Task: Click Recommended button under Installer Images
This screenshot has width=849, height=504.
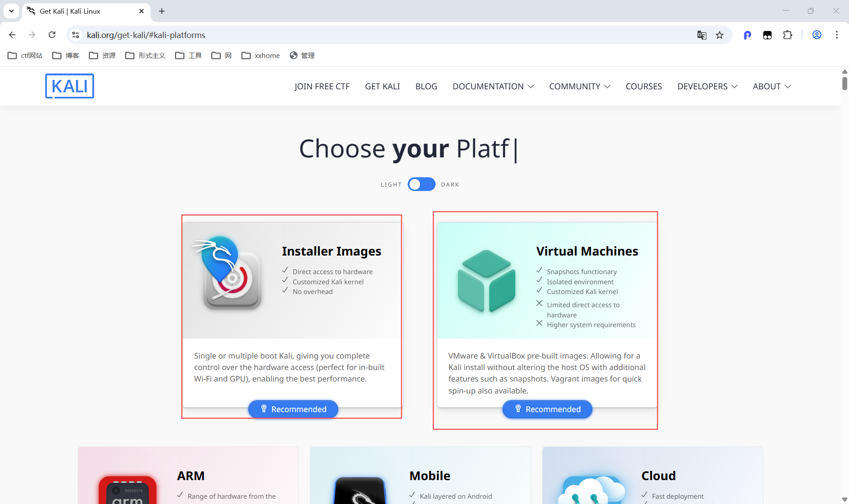Action: (293, 409)
